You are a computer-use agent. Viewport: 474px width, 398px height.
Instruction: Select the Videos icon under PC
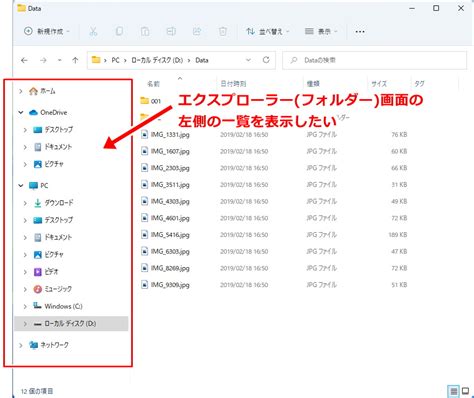(38, 272)
